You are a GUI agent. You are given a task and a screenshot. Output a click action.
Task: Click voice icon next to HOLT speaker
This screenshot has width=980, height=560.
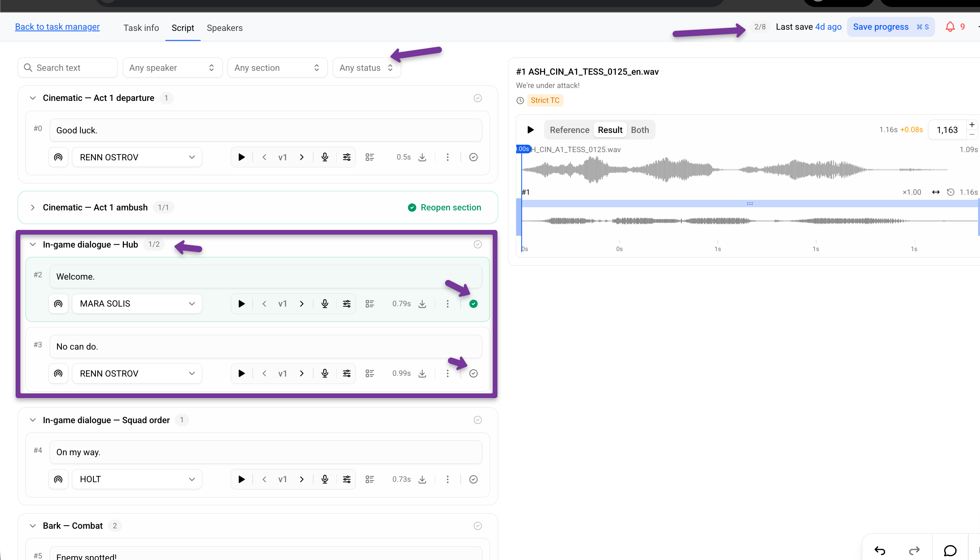pos(58,479)
